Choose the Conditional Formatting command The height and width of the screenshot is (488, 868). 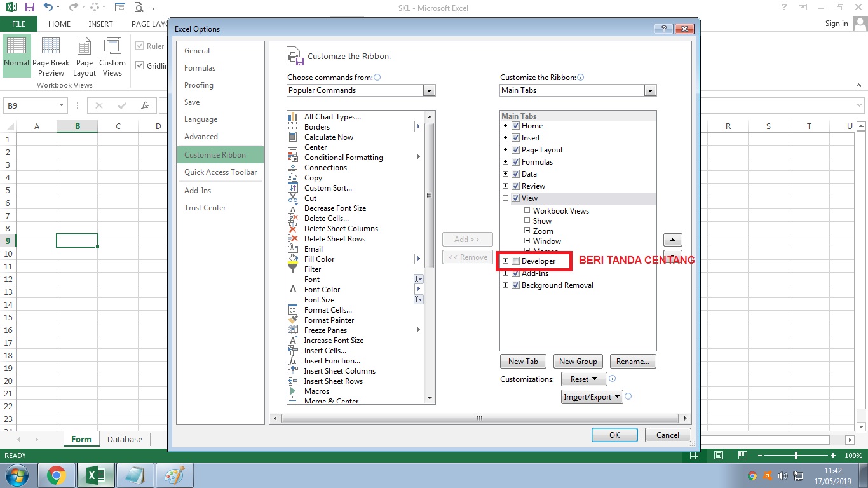(x=344, y=157)
